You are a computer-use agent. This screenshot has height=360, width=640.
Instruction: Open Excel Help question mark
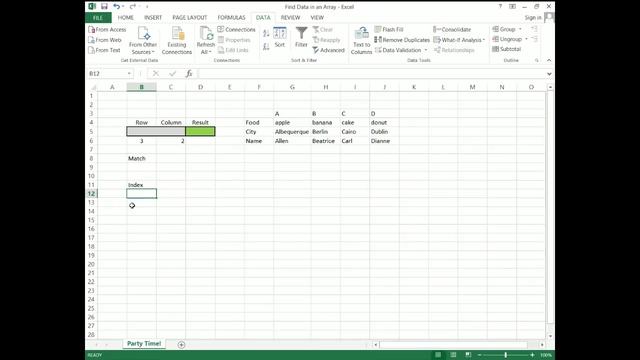500,7
